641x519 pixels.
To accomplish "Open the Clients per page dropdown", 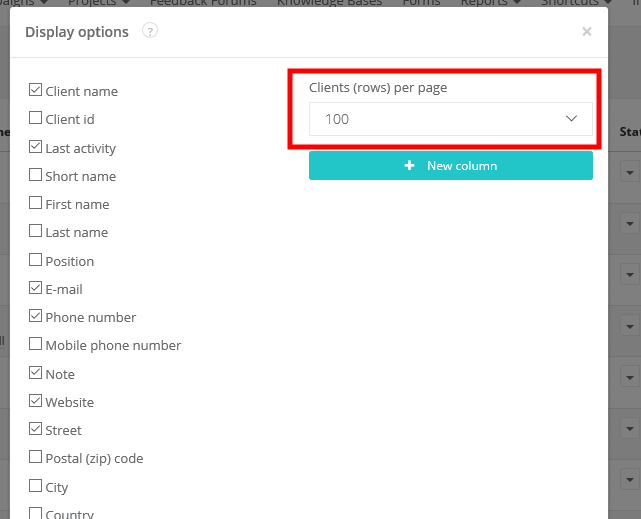I will coord(451,119).
